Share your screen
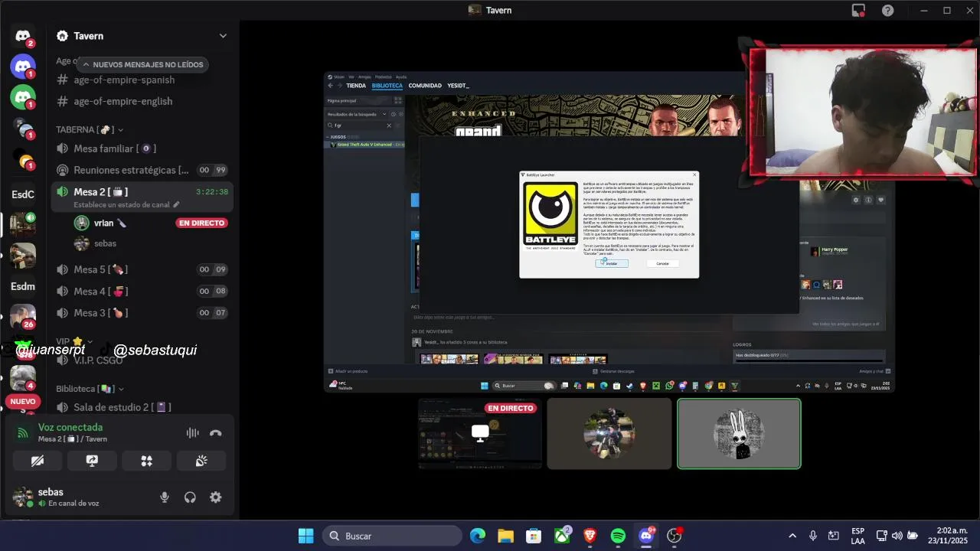 click(92, 461)
